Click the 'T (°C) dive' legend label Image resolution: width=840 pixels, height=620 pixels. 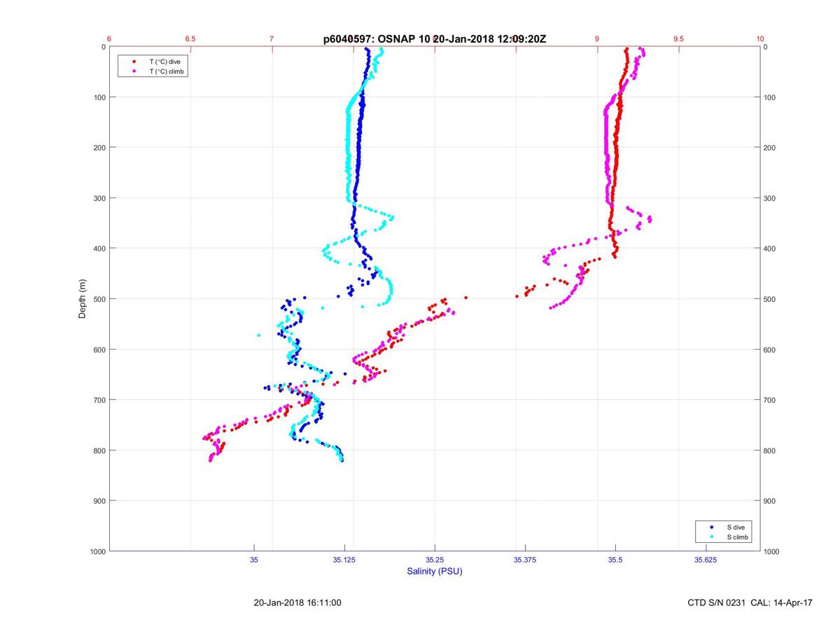[164, 62]
